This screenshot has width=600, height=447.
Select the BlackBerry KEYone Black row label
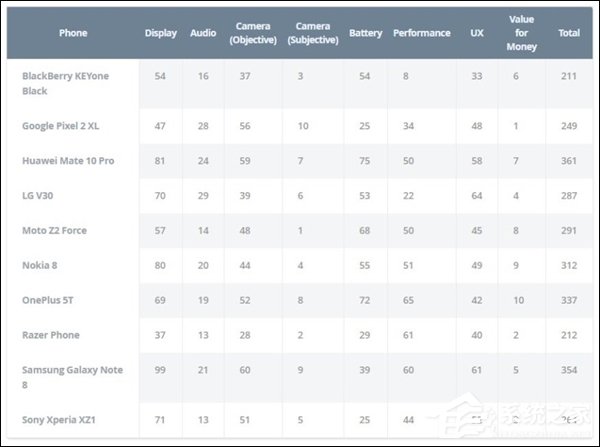click(x=65, y=83)
